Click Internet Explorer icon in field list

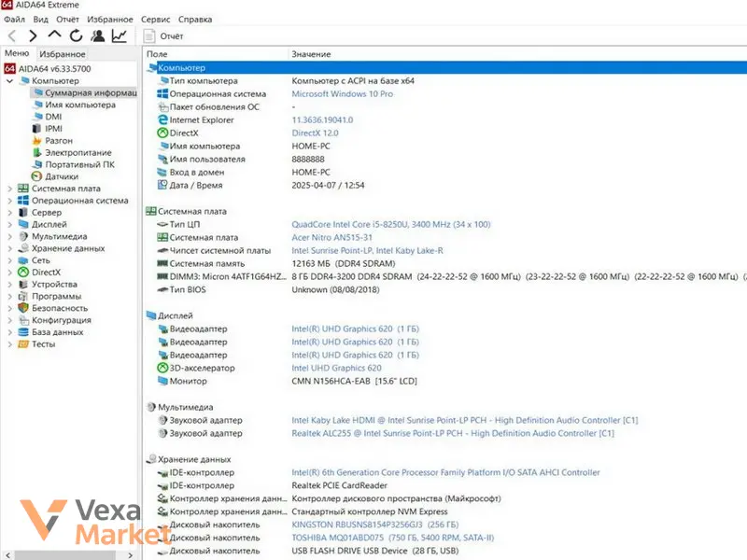point(162,120)
